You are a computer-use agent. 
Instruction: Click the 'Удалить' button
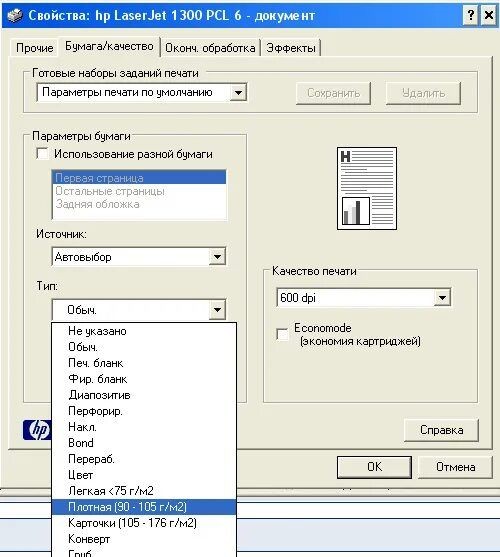click(423, 93)
